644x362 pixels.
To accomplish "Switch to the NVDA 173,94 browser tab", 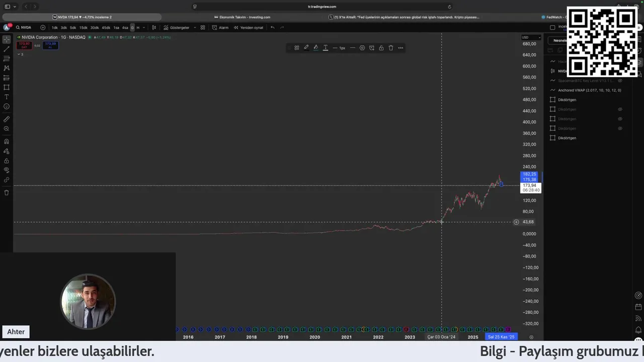I will point(82,17).
